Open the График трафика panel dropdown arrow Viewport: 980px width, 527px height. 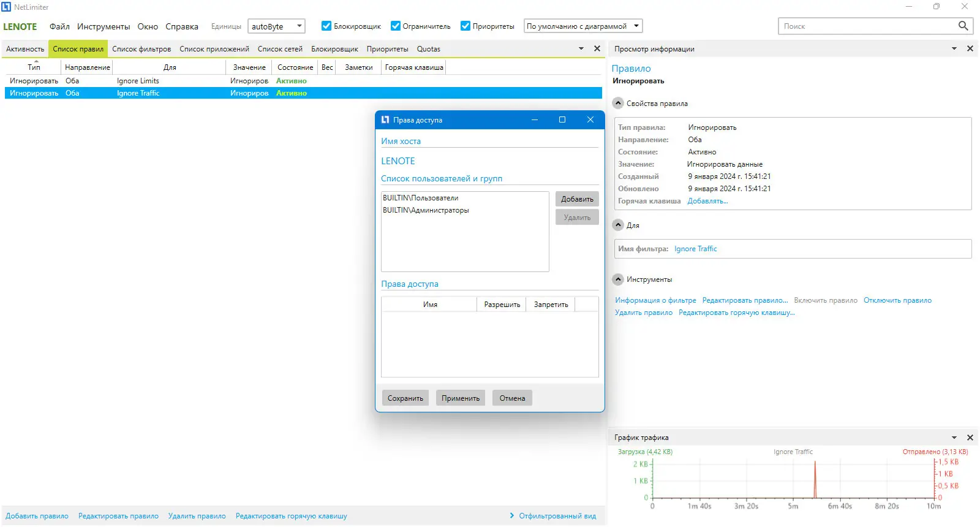[x=954, y=438]
